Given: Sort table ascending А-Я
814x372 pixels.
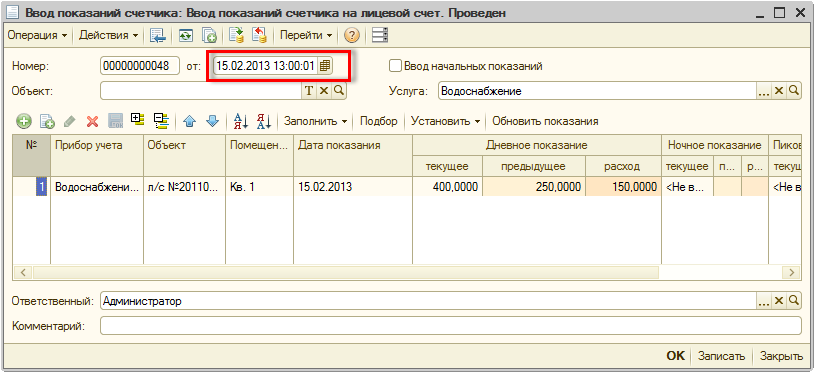Looking at the screenshot, I should pos(241,121).
